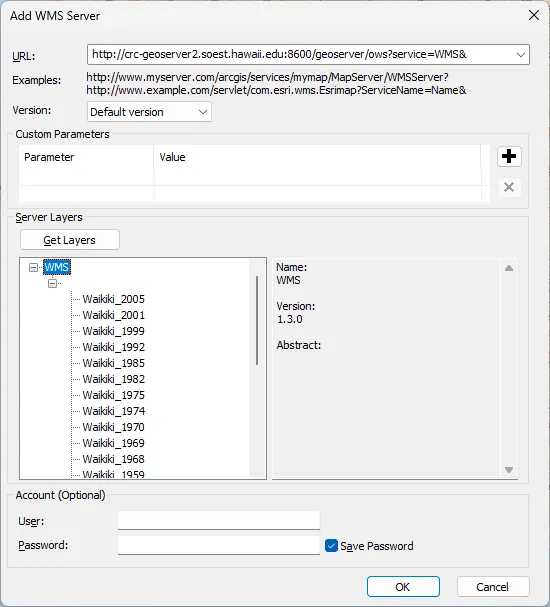The height and width of the screenshot is (607, 550).
Task: Click the Cancel button
Action: point(493,587)
